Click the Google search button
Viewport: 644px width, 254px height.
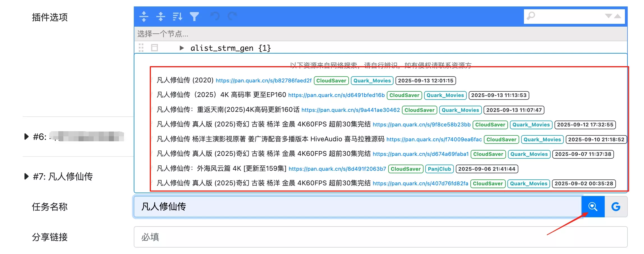click(616, 207)
